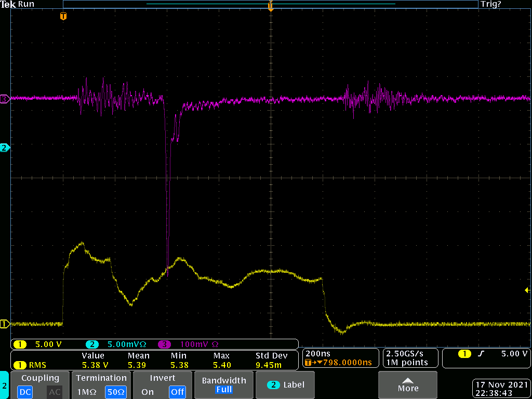The height and width of the screenshot is (399, 532).
Task: Select the yellow channel 1 scale badge
Action: (x=20, y=344)
